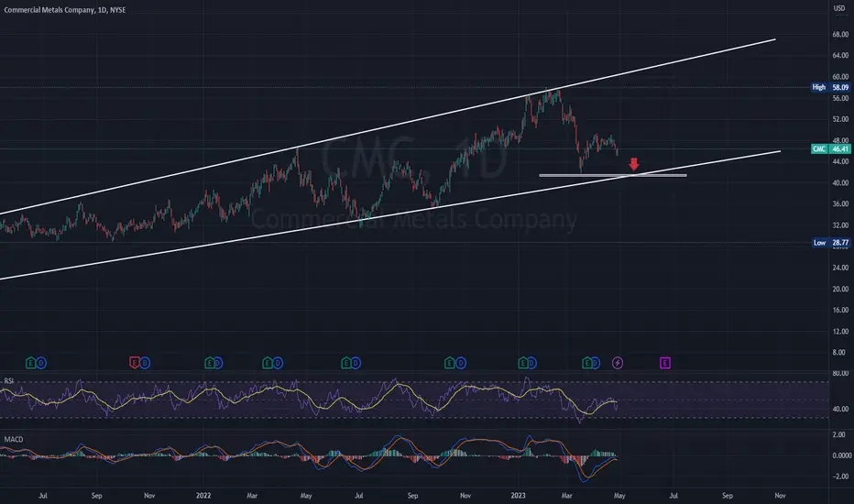The image size is (854, 504).
Task: Select the lower channel trend line
Action: point(390,214)
